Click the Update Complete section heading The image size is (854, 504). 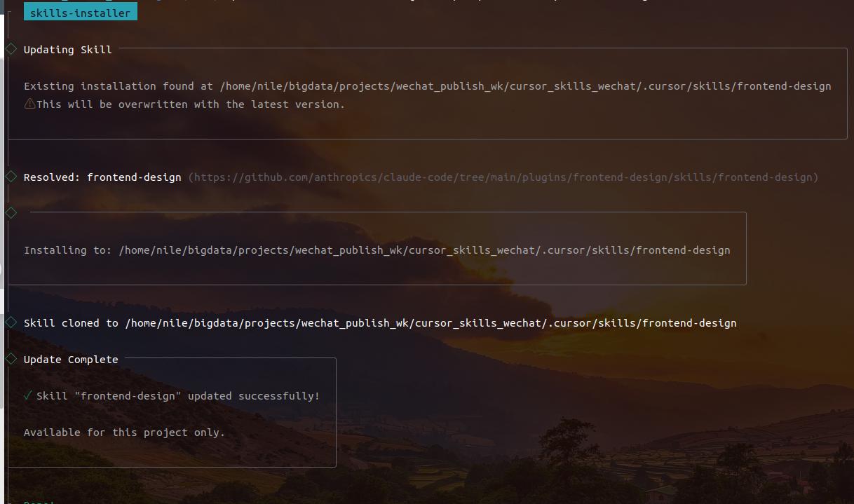point(71,360)
